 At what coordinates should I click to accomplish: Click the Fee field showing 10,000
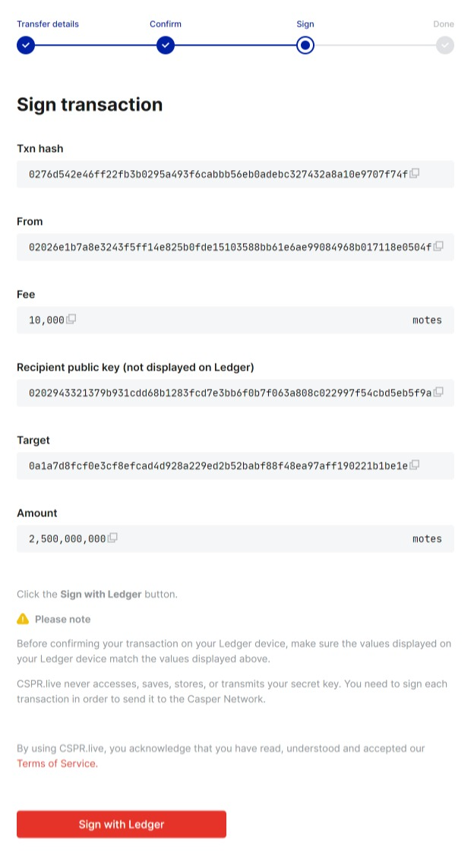pos(46,320)
